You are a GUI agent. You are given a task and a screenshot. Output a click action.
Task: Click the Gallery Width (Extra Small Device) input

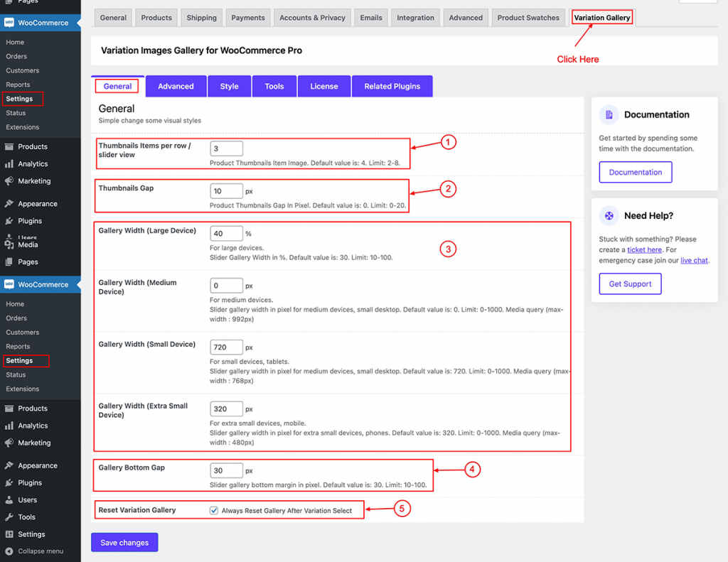pyautogui.click(x=226, y=409)
